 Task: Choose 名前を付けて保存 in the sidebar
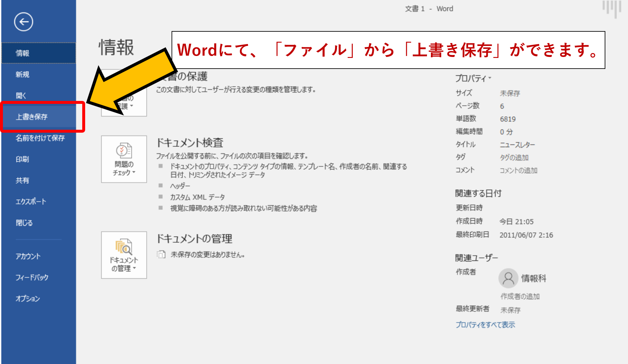click(39, 138)
